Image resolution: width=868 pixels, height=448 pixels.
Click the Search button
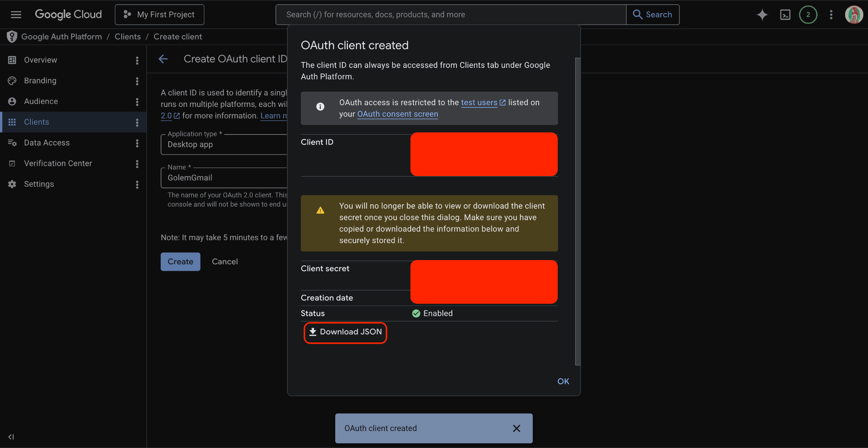tap(653, 14)
